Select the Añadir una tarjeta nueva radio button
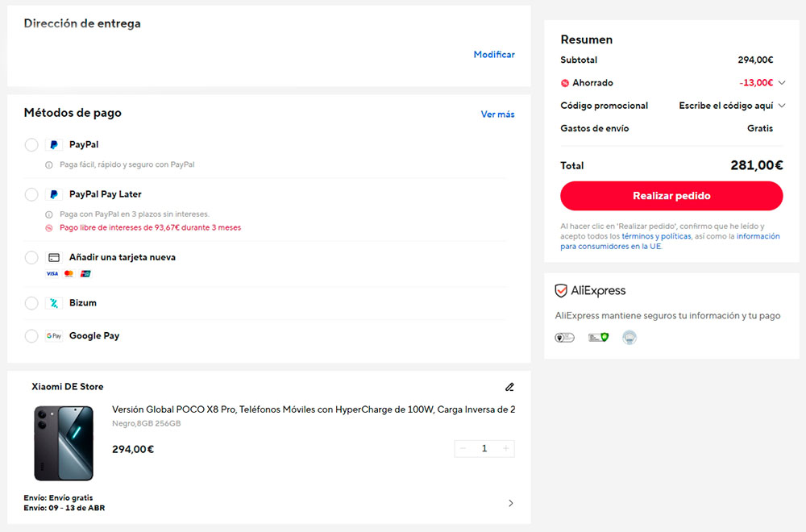Viewport: 806px width, 532px height. (30, 258)
